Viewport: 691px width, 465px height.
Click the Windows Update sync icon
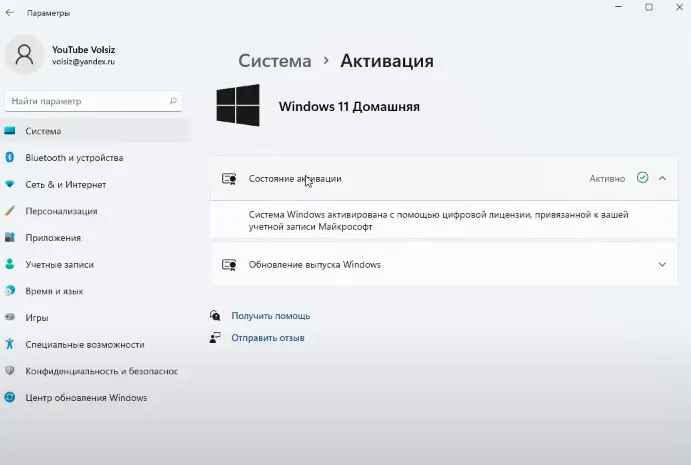(10, 397)
